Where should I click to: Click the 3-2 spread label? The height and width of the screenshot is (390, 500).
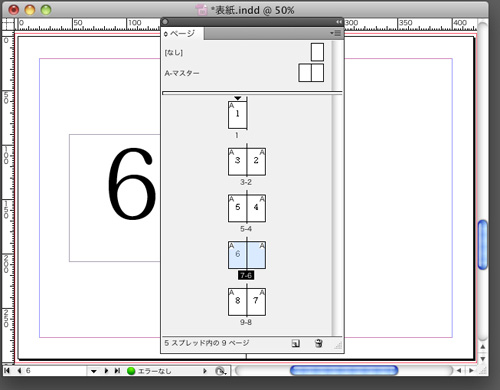click(246, 182)
